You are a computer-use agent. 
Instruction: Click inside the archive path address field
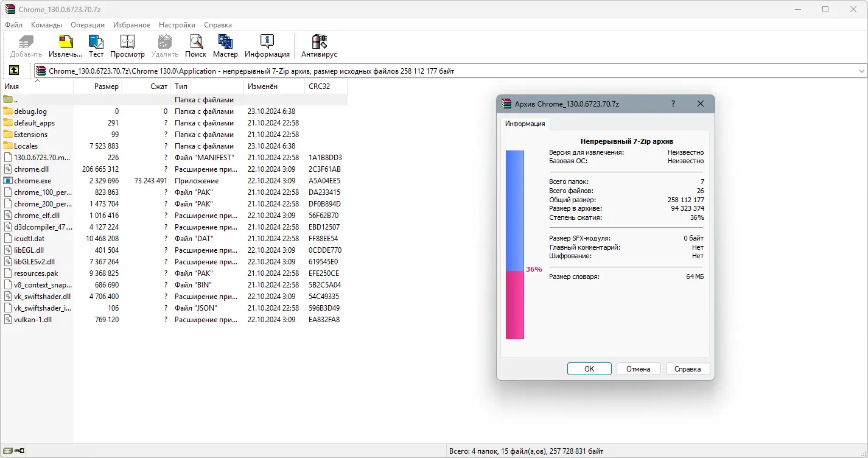(450, 71)
